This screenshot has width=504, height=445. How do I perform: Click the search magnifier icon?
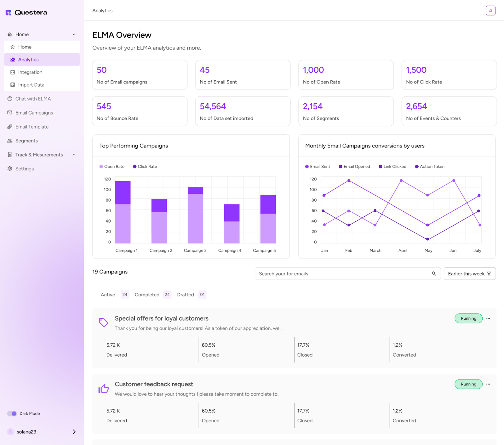tap(434, 274)
